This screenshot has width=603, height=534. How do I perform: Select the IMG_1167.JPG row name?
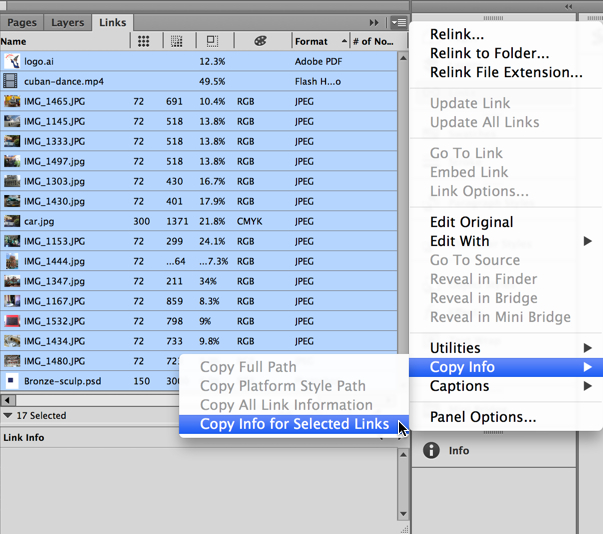(55, 301)
